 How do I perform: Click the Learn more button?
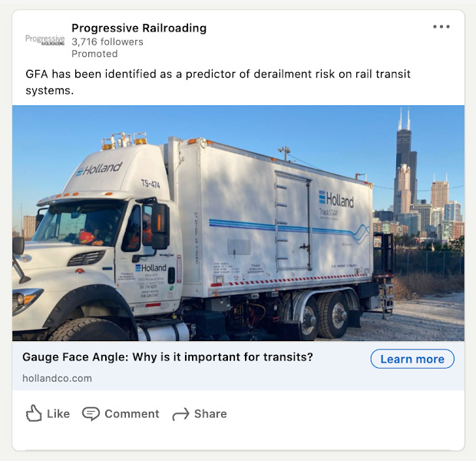pos(412,359)
